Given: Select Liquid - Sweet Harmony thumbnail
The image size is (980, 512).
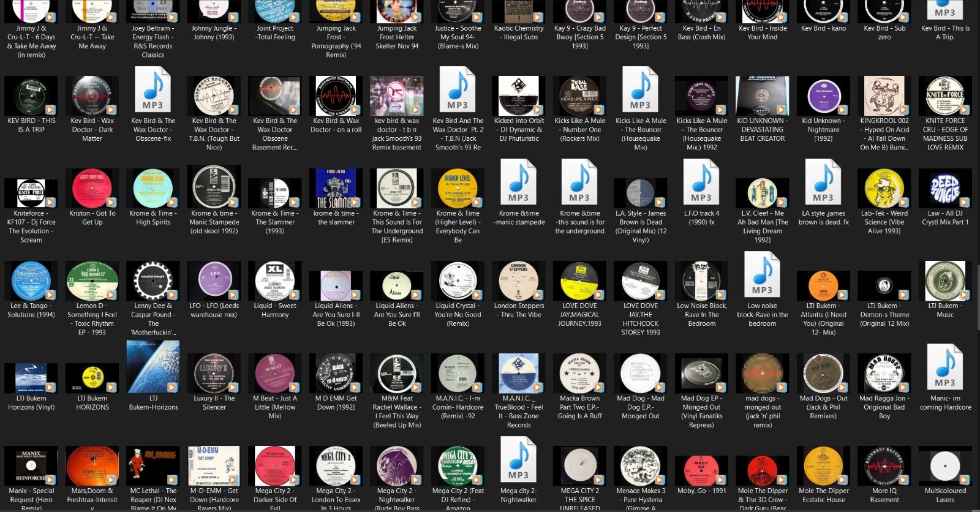Looking at the screenshot, I should pos(275,281).
